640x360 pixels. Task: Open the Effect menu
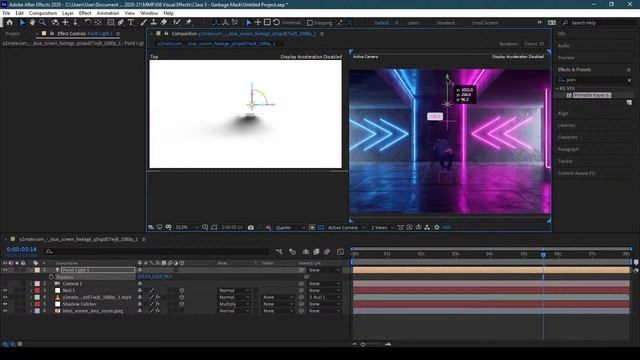pyautogui.click(x=85, y=13)
